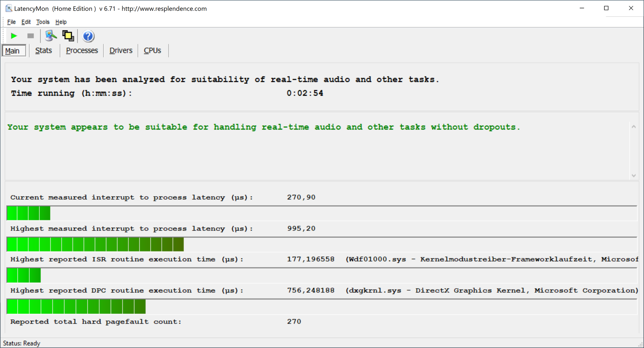Click the Highest reported DPC routine label
Viewport: 644px width, 348px height.
pos(127,290)
